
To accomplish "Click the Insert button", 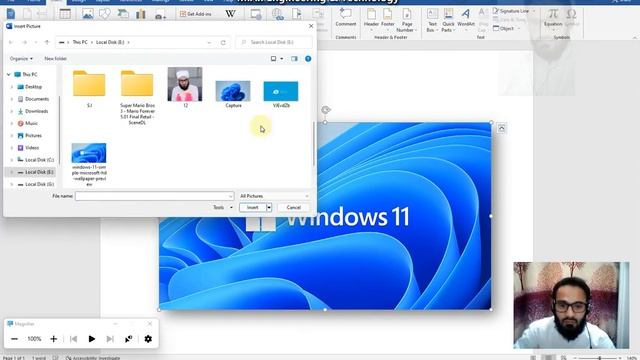I will tap(253, 208).
